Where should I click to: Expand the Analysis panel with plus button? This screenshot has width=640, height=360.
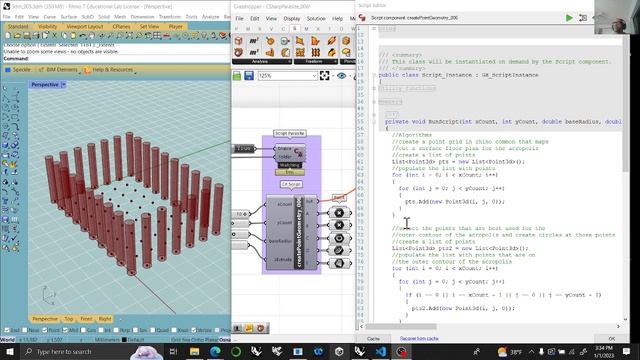pos(289,61)
